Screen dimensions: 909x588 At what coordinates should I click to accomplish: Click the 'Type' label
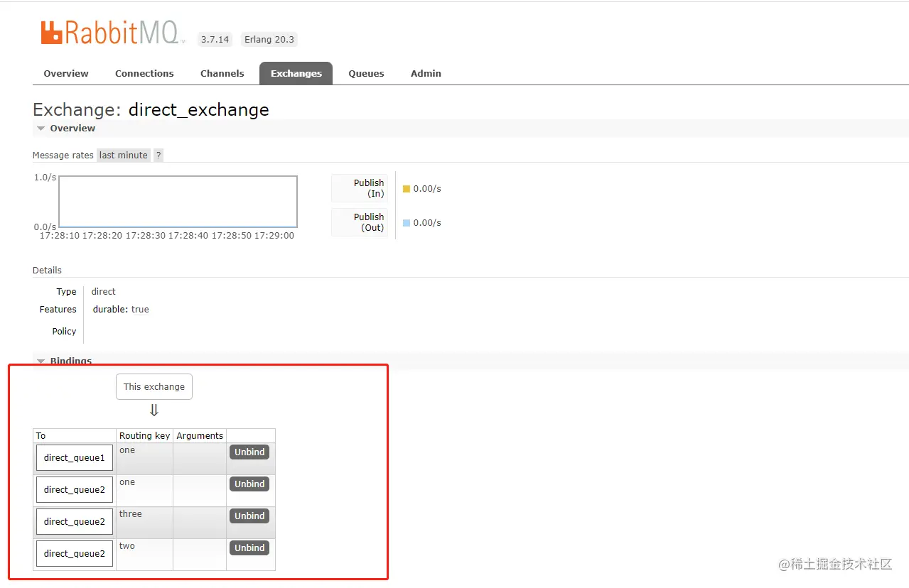[x=67, y=292]
